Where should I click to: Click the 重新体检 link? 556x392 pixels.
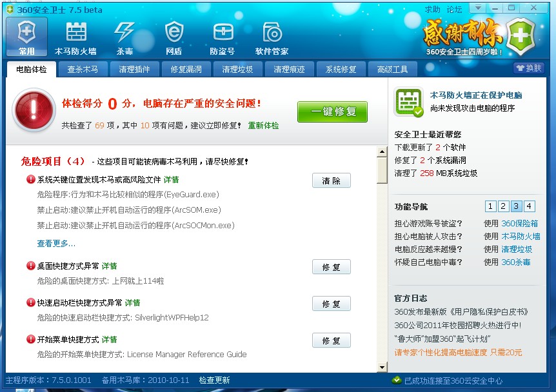(263, 126)
